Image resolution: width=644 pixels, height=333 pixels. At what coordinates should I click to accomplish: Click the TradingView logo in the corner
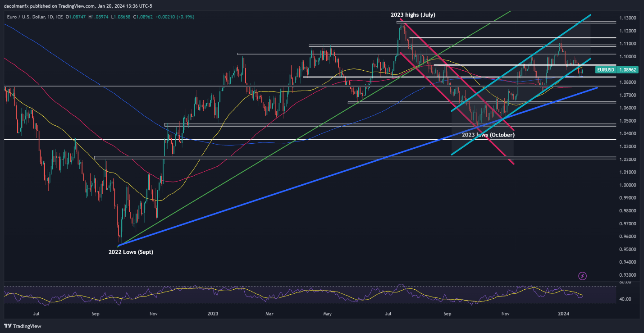click(22, 326)
